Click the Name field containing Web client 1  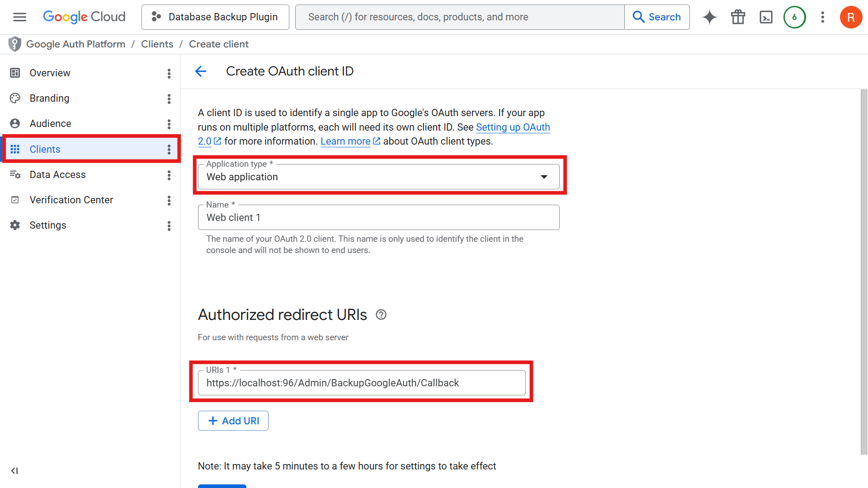pos(379,217)
